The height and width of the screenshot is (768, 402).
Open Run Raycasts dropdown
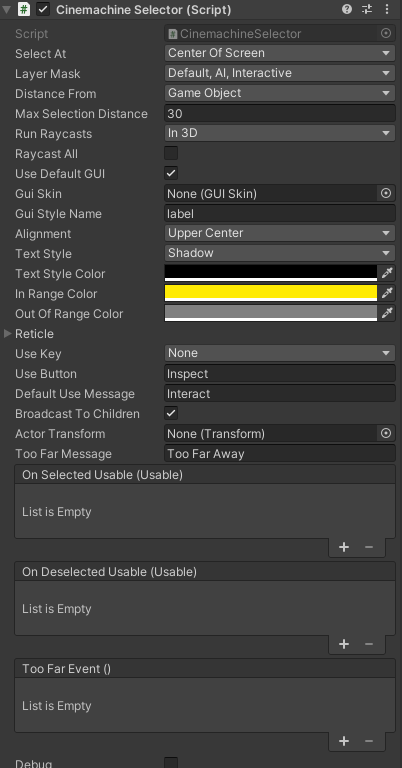(280, 133)
